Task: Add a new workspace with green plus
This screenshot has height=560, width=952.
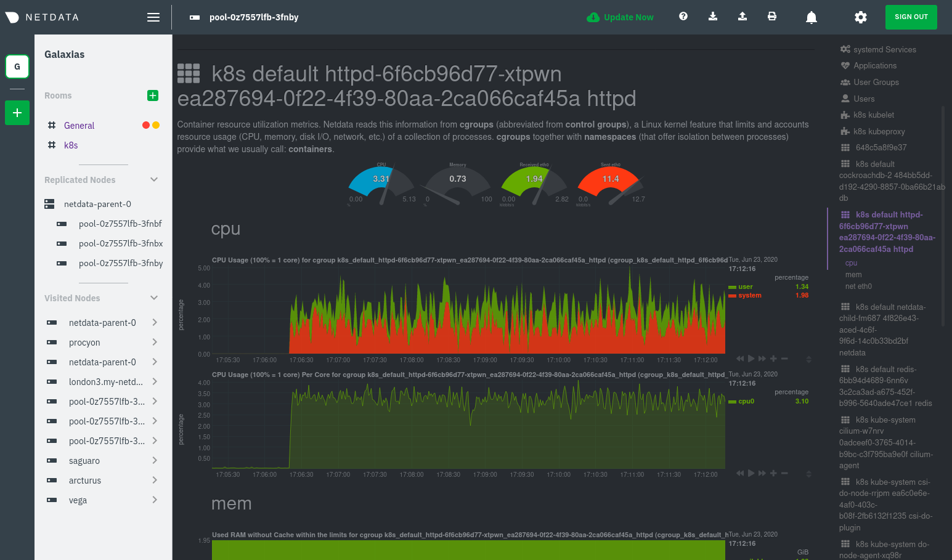Action: [x=17, y=113]
